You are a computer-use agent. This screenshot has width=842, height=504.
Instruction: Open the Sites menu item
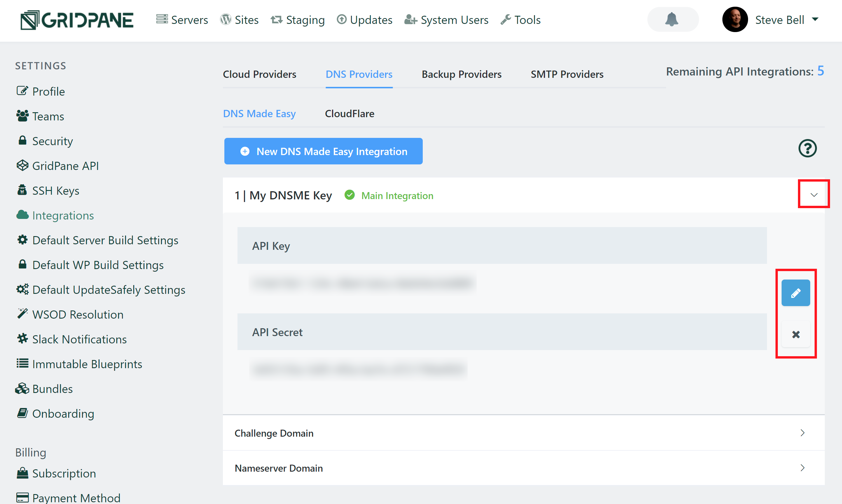point(239,20)
